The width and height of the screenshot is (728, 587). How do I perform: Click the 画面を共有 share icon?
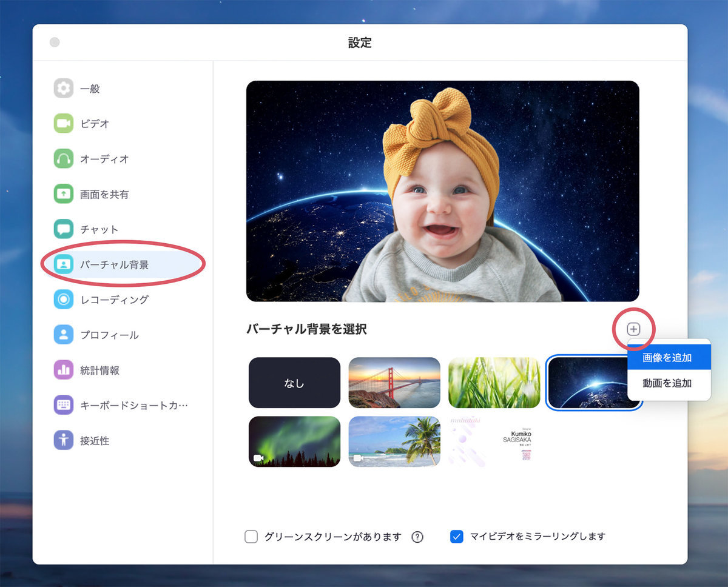point(63,194)
